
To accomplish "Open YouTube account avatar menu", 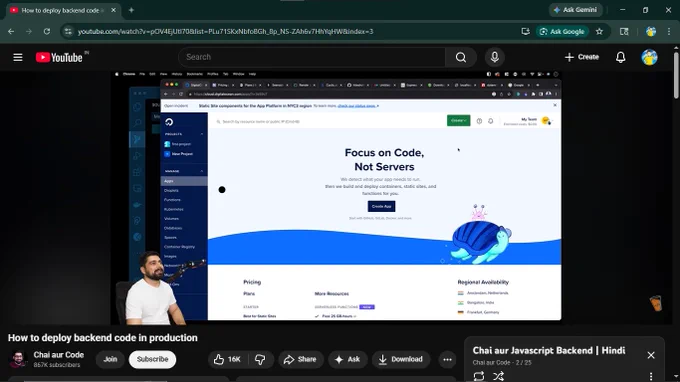I will (x=649, y=57).
